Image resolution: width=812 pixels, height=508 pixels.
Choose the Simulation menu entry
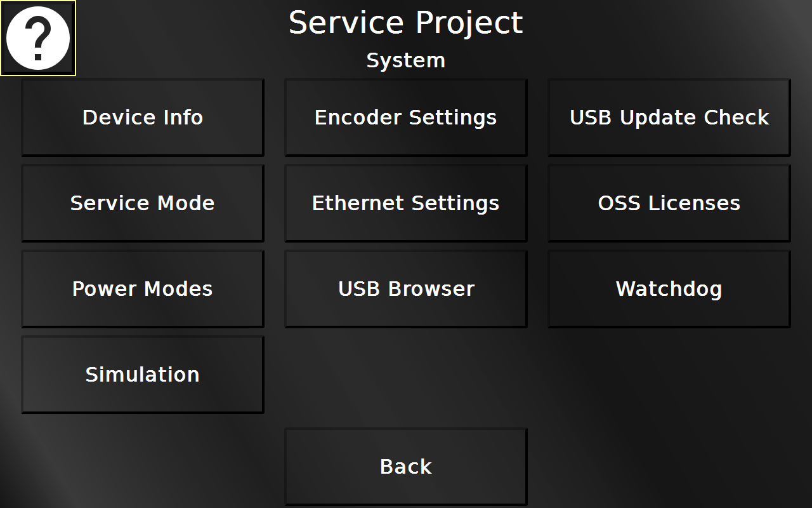(143, 375)
